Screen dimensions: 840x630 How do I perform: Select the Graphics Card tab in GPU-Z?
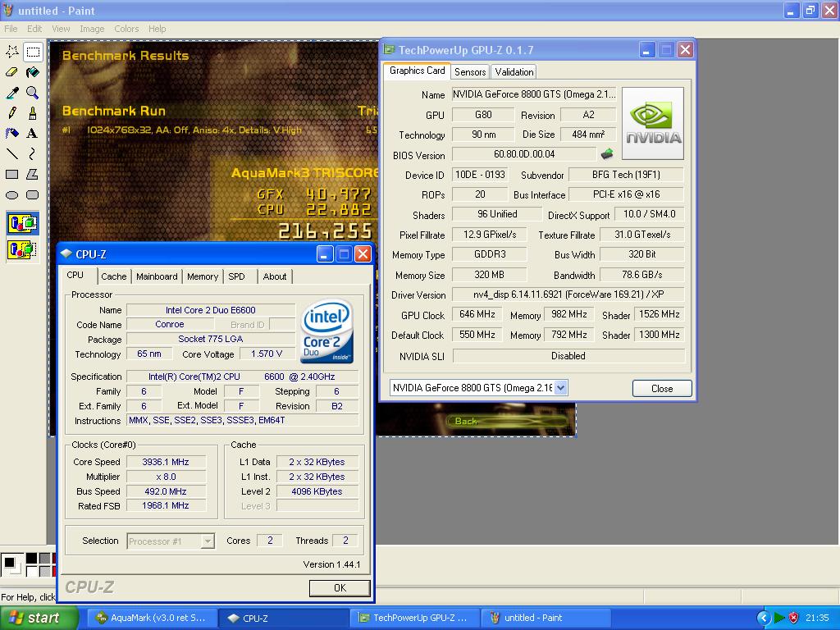click(417, 71)
